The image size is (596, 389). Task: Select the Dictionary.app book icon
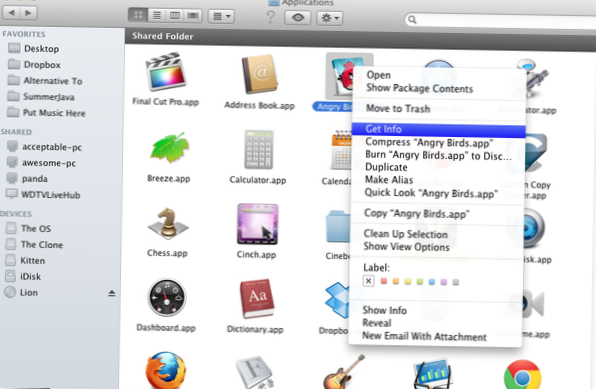(x=257, y=299)
